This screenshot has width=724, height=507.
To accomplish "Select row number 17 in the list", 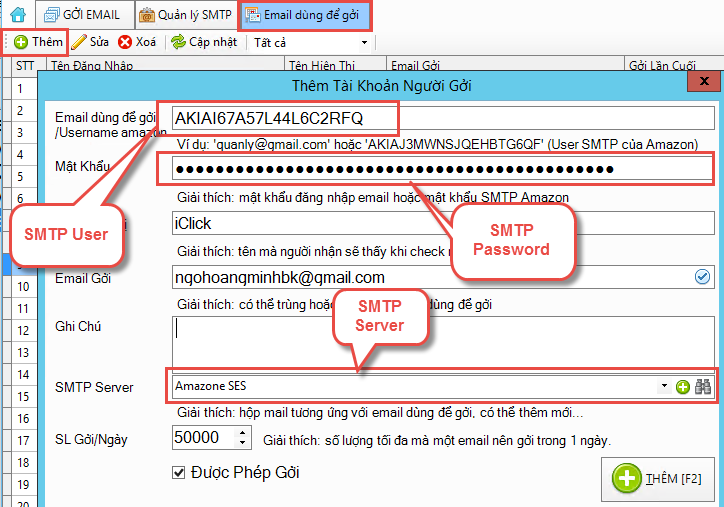I will pyautogui.click(x=23, y=441).
